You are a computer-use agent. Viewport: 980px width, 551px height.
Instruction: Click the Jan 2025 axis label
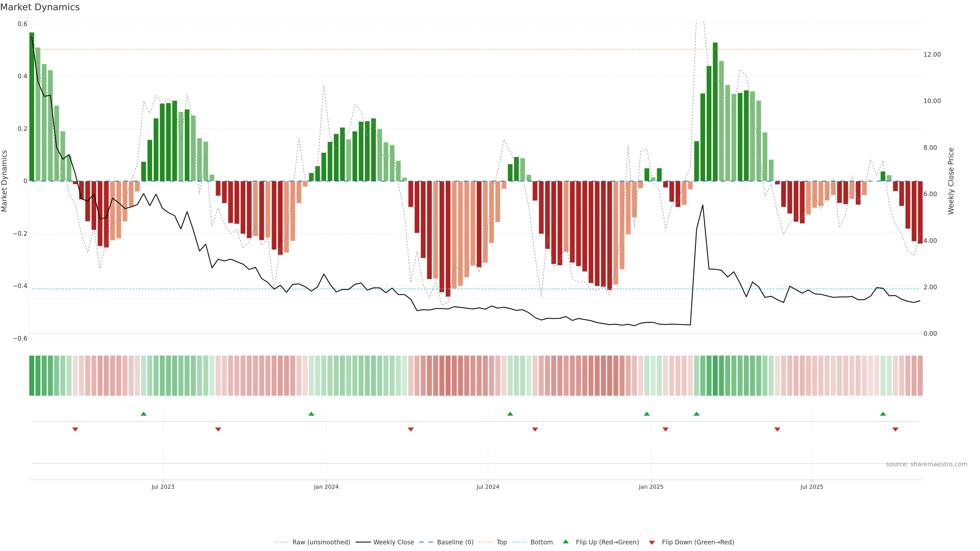click(651, 487)
